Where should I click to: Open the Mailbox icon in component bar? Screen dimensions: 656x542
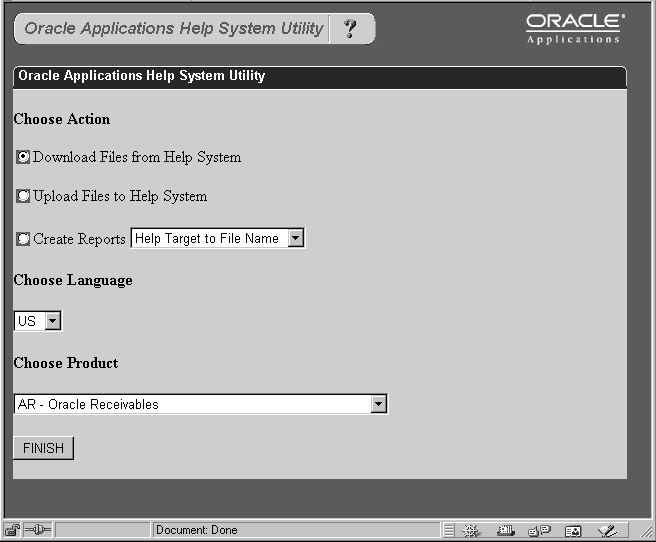505,531
